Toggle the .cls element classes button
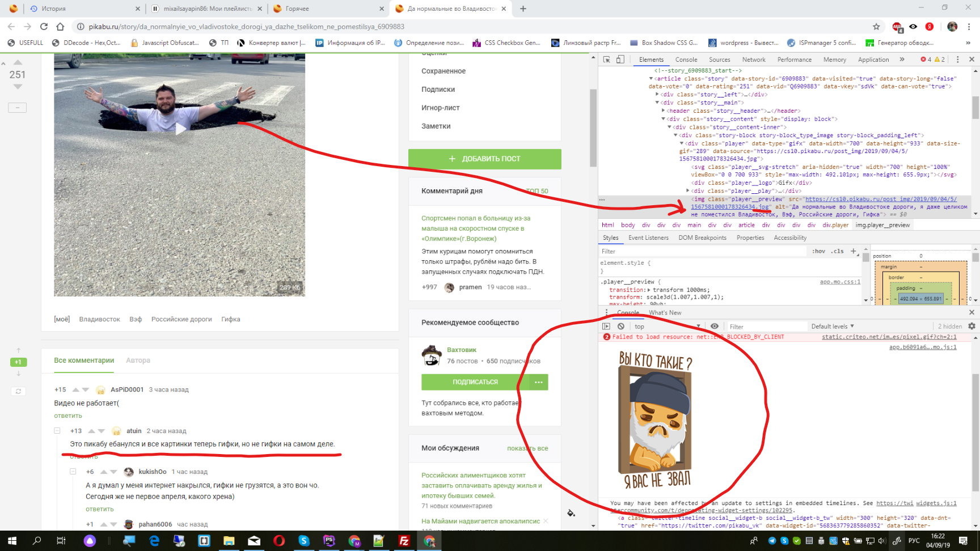Viewport: 980px width, 551px height. pos(837,251)
